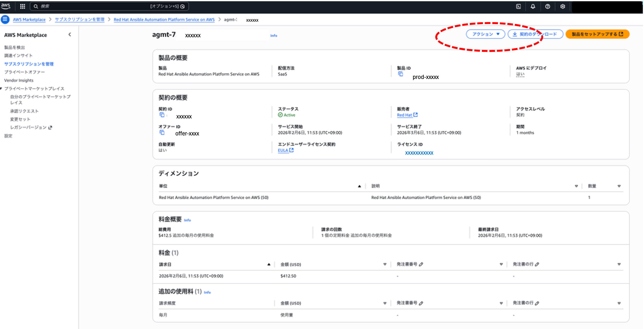Focus the AWS console search field
Viewport: 644px width, 329px height.
point(96,6)
